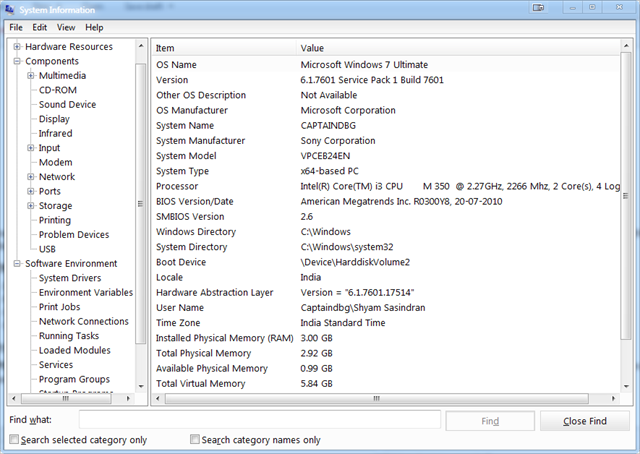Open the View menu
The image size is (640, 454).
coord(66,27)
